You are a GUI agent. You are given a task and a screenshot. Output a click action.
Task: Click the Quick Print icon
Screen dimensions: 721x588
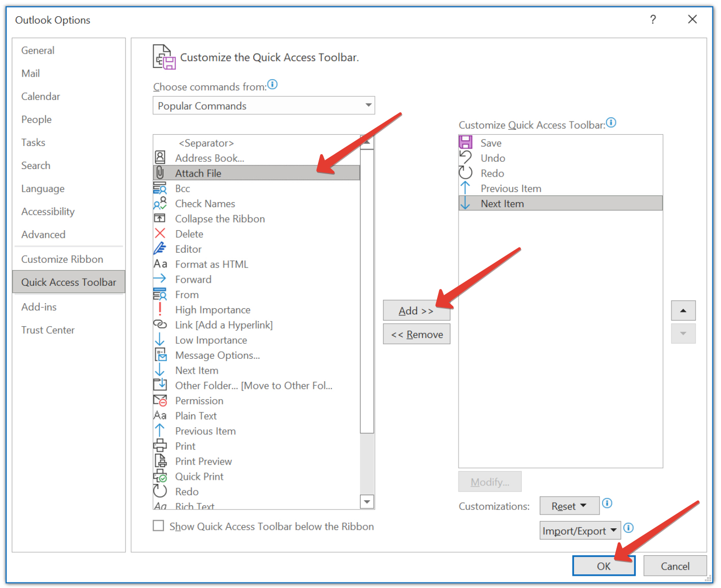160,476
